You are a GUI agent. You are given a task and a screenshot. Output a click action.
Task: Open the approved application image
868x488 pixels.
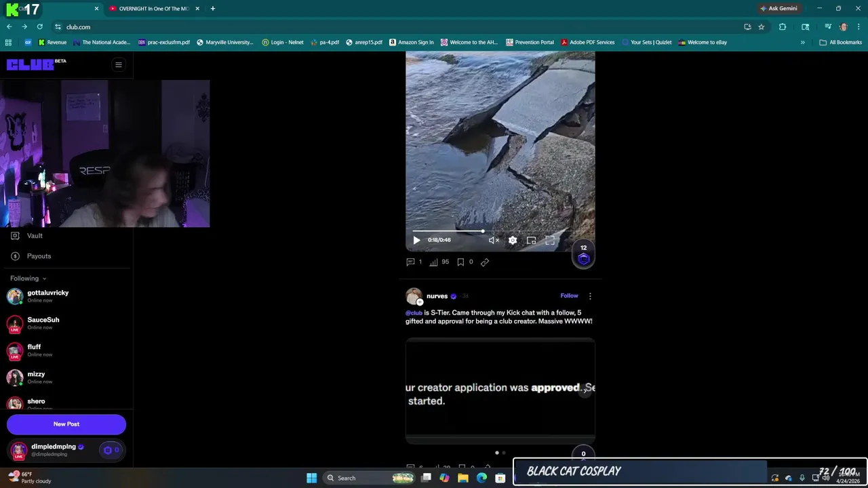click(x=500, y=390)
